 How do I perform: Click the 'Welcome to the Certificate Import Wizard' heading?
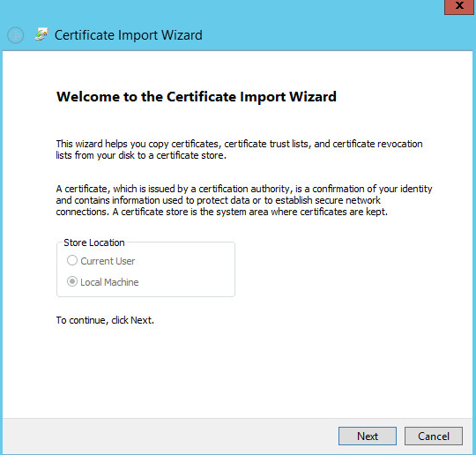(x=197, y=97)
